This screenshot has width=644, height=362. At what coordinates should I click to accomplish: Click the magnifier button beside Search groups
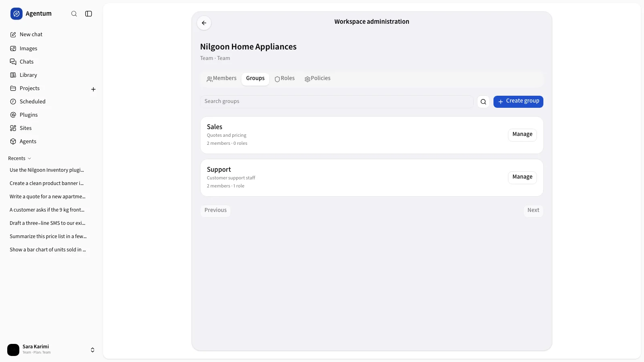pyautogui.click(x=483, y=102)
